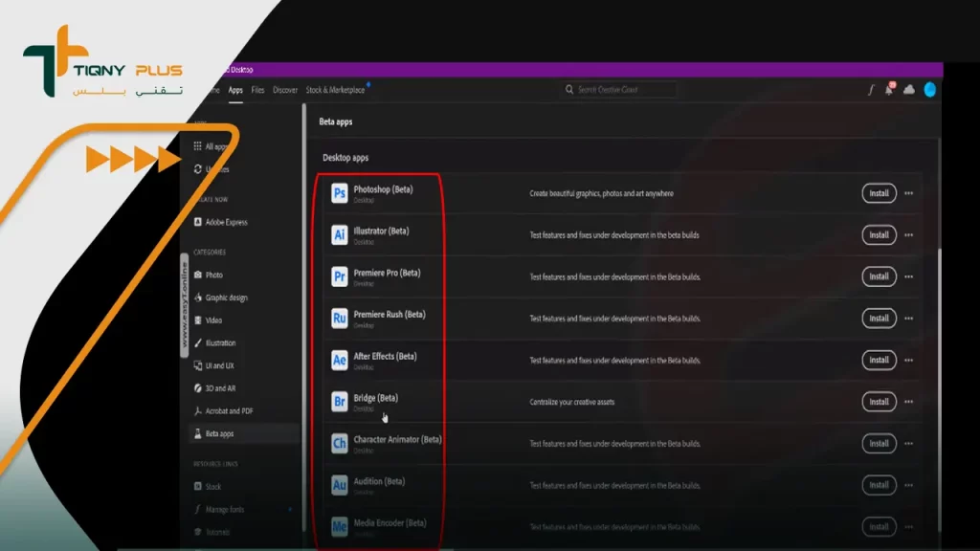Viewport: 980px width, 551px height.
Task: Click the Character Animator (Beta) app icon
Action: [339, 444]
